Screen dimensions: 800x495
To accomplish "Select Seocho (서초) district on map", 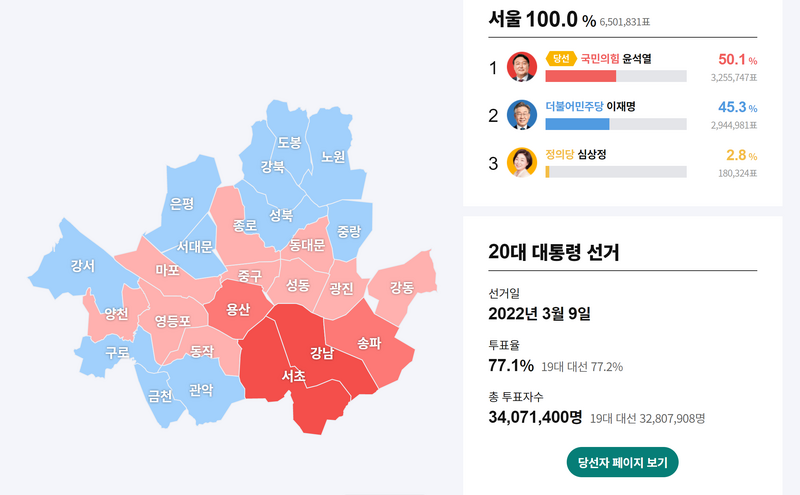I will tap(293, 377).
